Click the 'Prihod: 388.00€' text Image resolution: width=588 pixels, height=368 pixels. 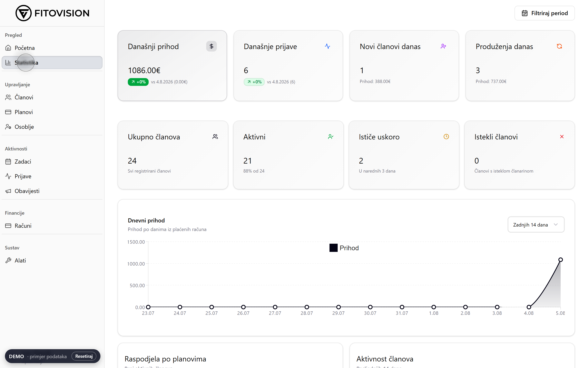375,81
